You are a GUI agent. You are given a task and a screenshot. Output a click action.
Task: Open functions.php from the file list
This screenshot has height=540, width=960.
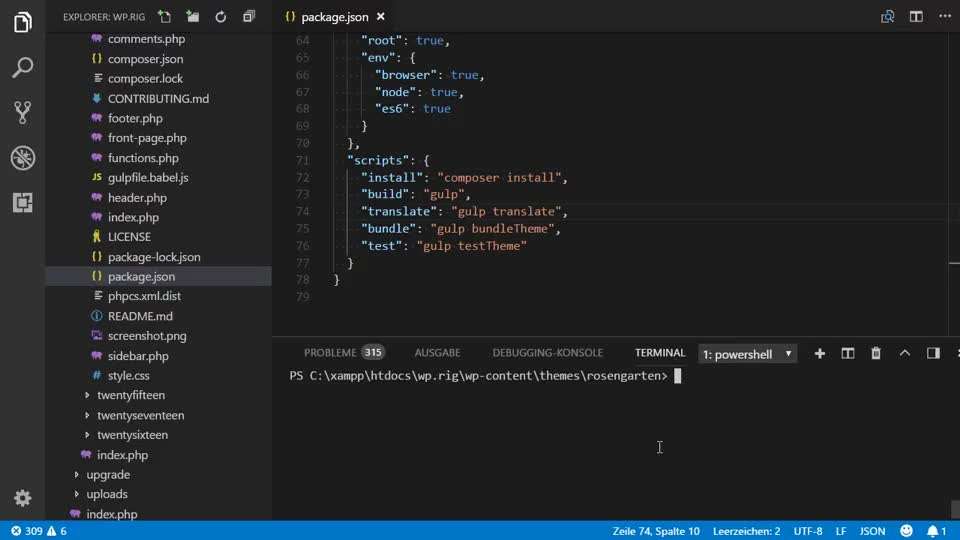pos(143,158)
